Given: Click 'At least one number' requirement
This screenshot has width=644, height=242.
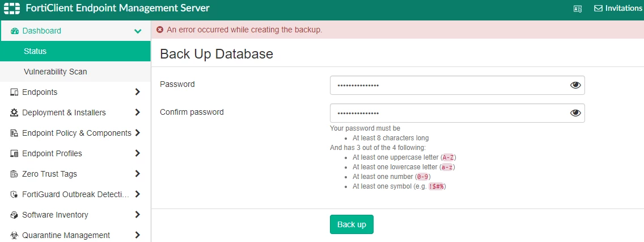Looking at the screenshot, I should [x=391, y=177].
